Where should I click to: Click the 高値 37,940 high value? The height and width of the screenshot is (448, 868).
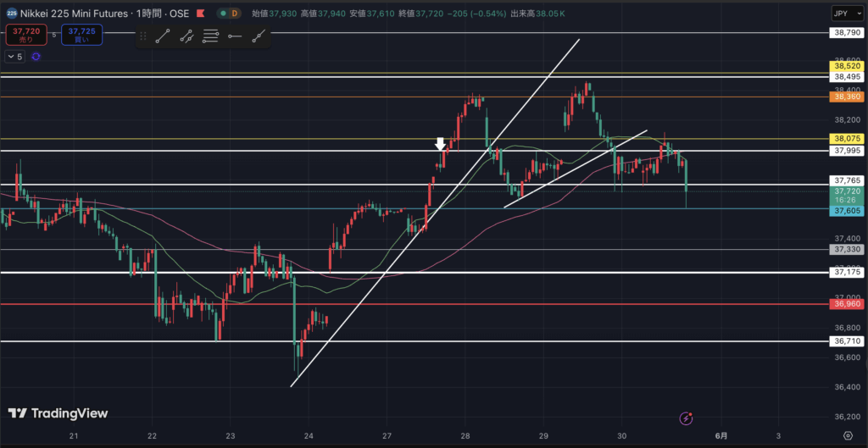[x=323, y=13]
